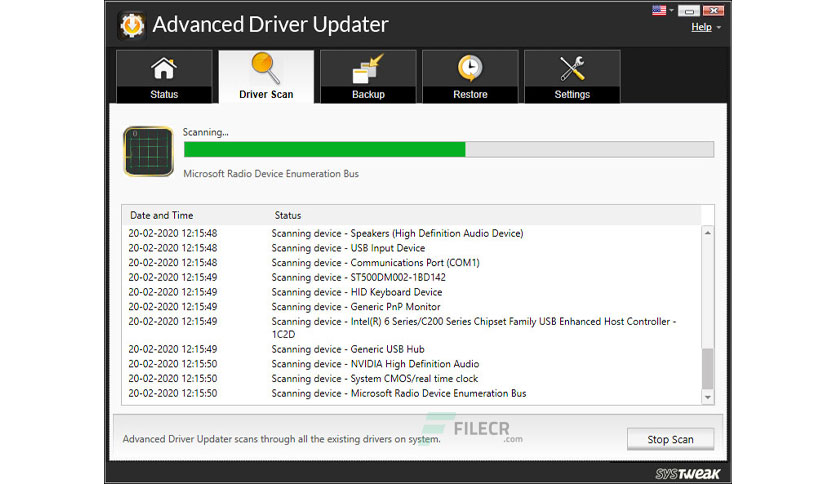Select the Generic PnP Monitor entry
The width and height of the screenshot is (836, 484).
tap(412, 306)
